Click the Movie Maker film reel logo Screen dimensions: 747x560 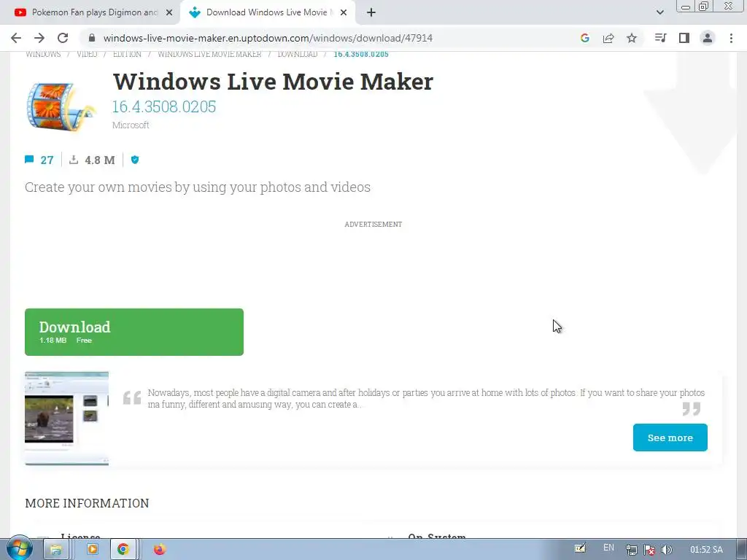61,106
